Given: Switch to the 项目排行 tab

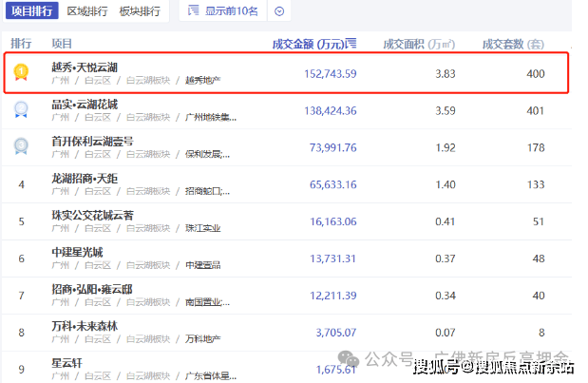Looking at the screenshot, I should [x=30, y=12].
